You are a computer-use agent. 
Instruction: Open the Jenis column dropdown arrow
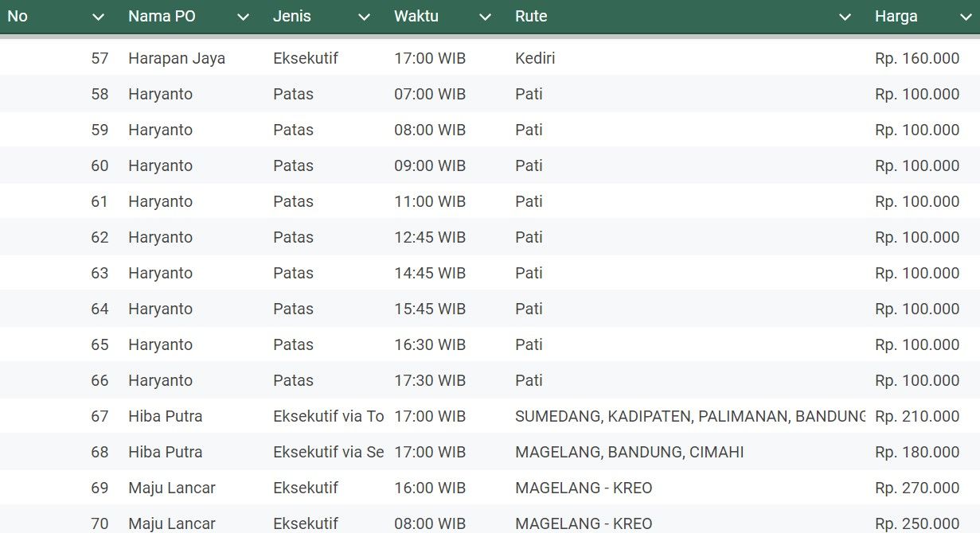[365, 17]
